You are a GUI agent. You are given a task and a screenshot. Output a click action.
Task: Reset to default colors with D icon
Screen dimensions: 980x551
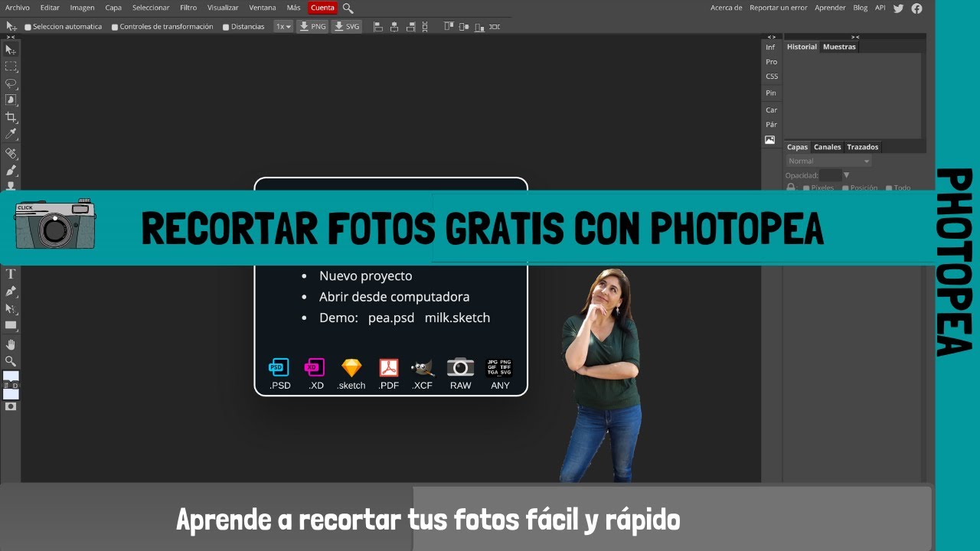coord(15,386)
